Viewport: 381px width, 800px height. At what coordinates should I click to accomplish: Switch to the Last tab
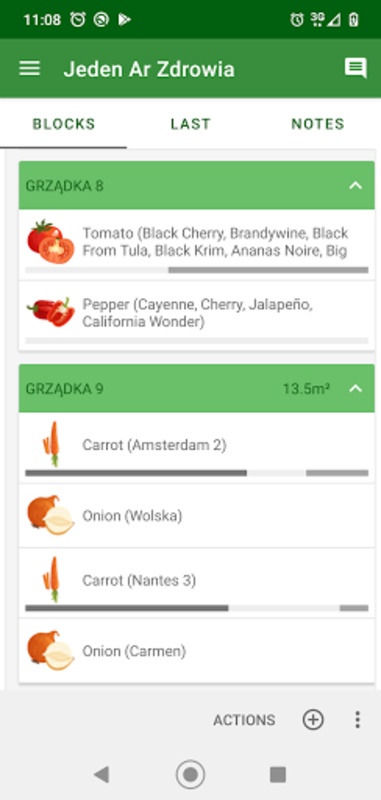pyautogui.click(x=190, y=124)
